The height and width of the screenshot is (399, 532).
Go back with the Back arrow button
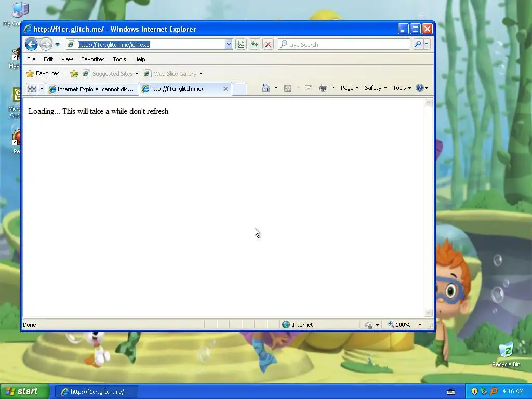(x=31, y=45)
